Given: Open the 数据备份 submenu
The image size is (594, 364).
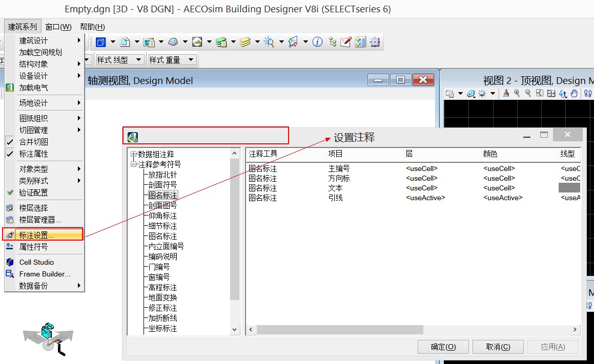Looking at the screenshot, I should pyautogui.click(x=43, y=286).
